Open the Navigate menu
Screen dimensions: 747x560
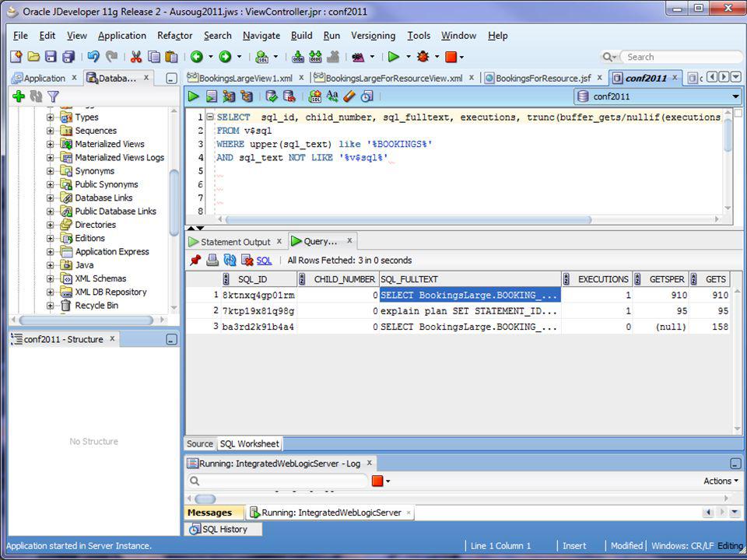click(x=261, y=36)
